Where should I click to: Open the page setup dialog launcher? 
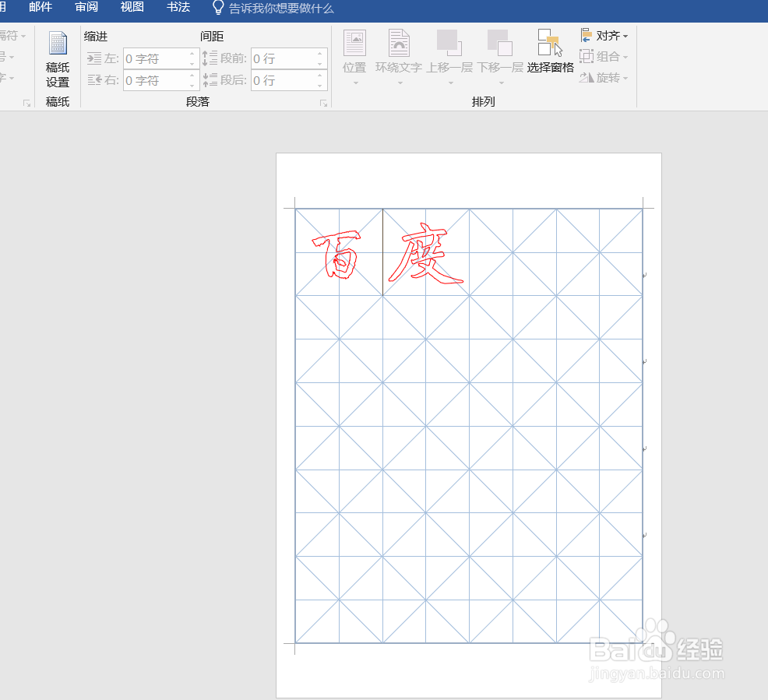26,103
